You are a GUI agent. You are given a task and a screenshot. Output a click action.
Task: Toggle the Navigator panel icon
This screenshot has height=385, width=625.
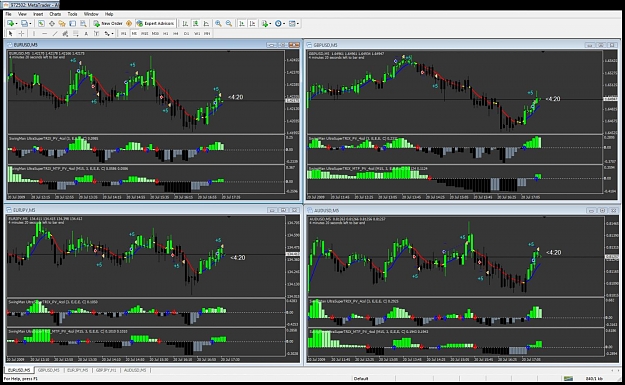tap(62, 24)
